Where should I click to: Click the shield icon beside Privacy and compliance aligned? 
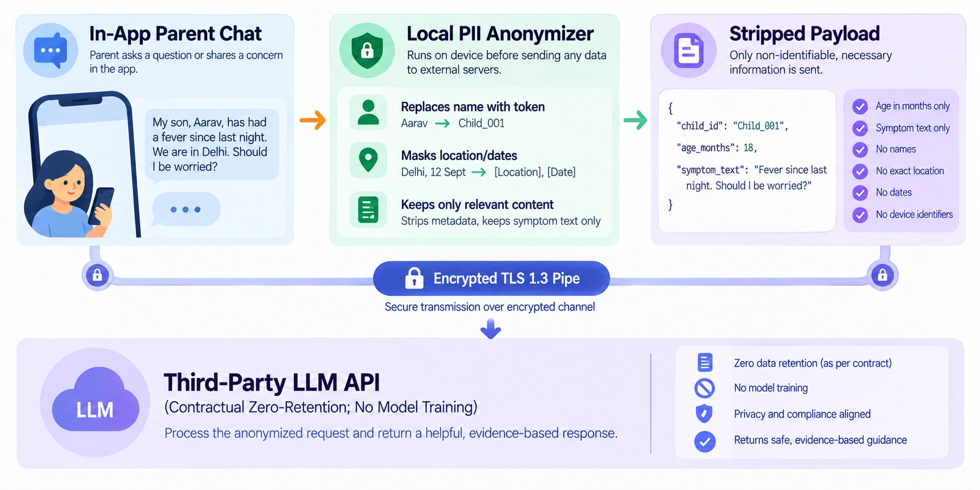(704, 413)
